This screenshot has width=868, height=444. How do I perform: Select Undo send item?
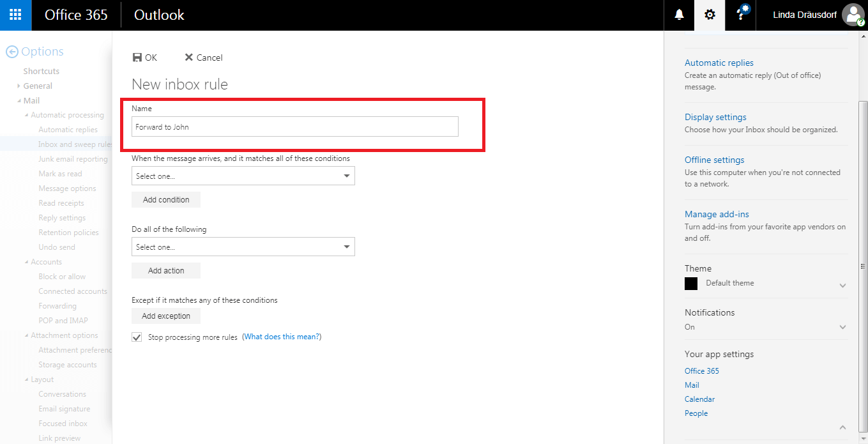pos(57,247)
